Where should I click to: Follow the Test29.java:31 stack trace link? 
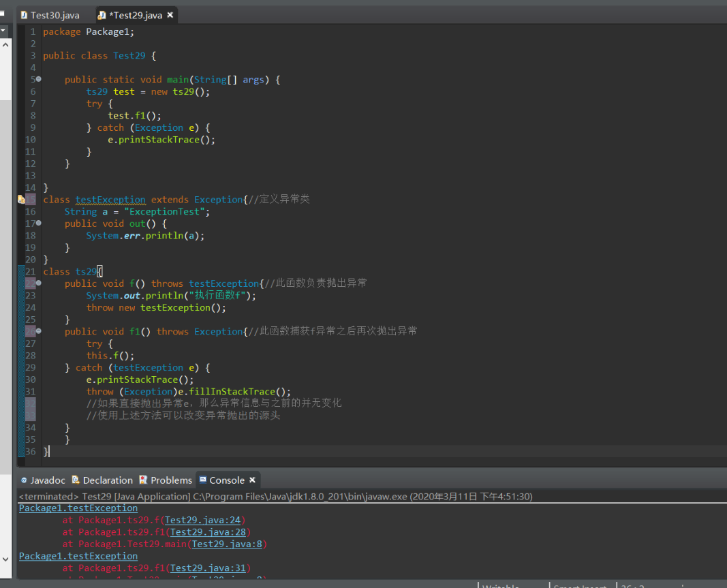click(208, 568)
